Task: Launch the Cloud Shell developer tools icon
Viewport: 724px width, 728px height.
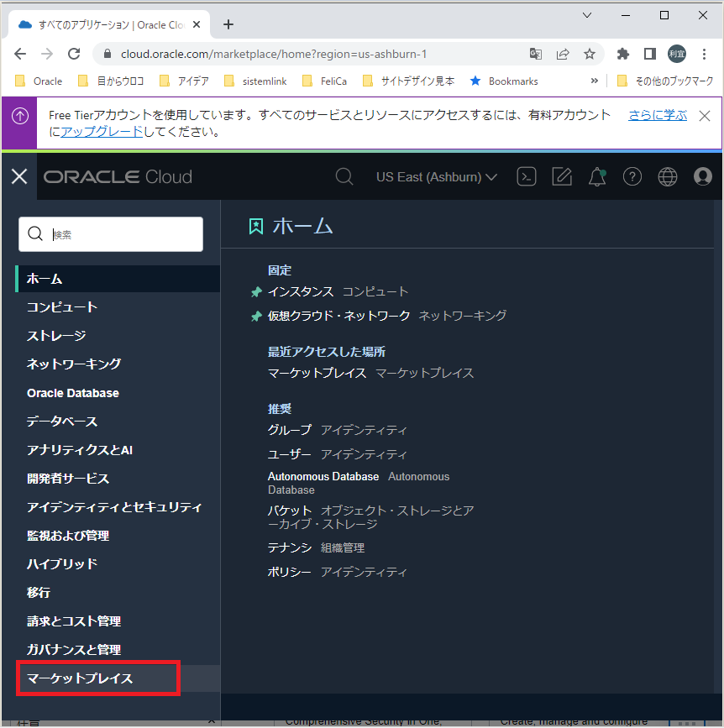Action: 527,177
